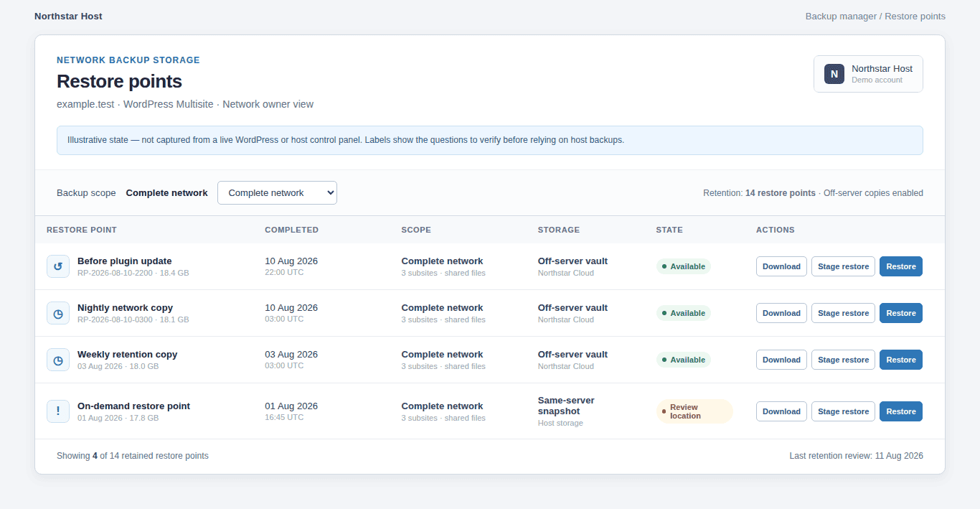
Task: Click the Backup manager / Restore points breadcrumb
Action: pos(875,16)
